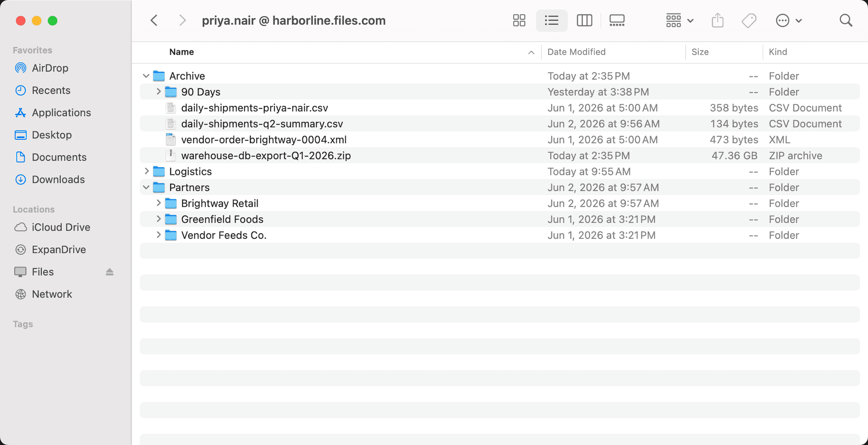Expand the Logistics folder
Screen dimensions: 868x445
click(147, 171)
